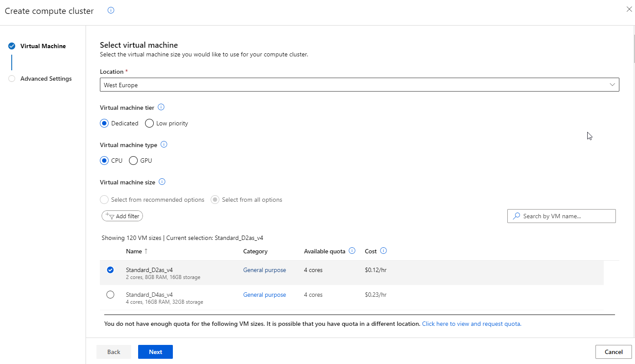This screenshot has height=364, width=635.
Task: Select the Dedicated tier radio button
Action: (x=104, y=123)
